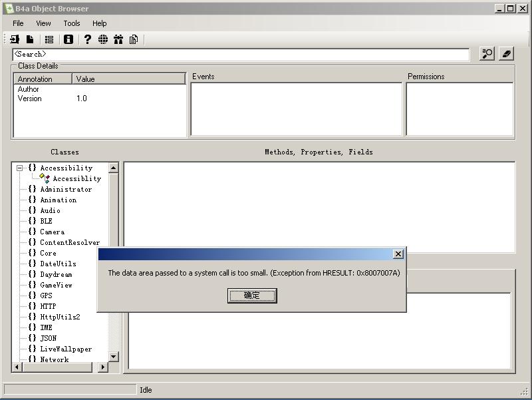Image resolution: width=532 pixels, height=400 pixels.
Task: Select the Administrator namespace
Action: (x=66, y=189)
